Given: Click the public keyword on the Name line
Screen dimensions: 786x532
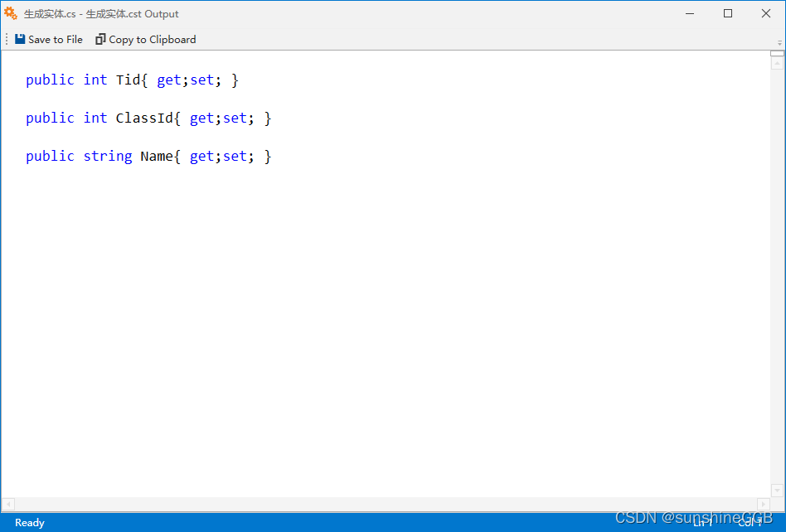Looking at the screenshot, I should [x=50, y=157].
